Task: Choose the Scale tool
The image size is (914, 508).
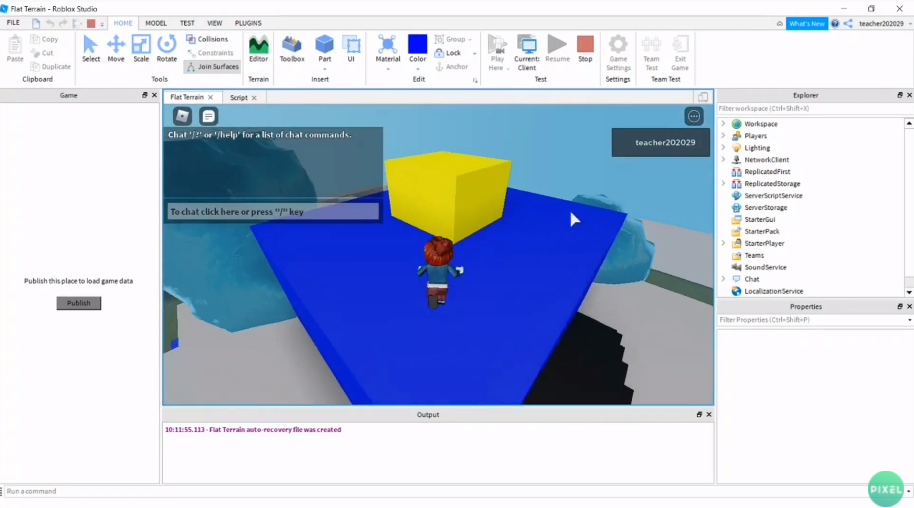Action: pos(141,48)
